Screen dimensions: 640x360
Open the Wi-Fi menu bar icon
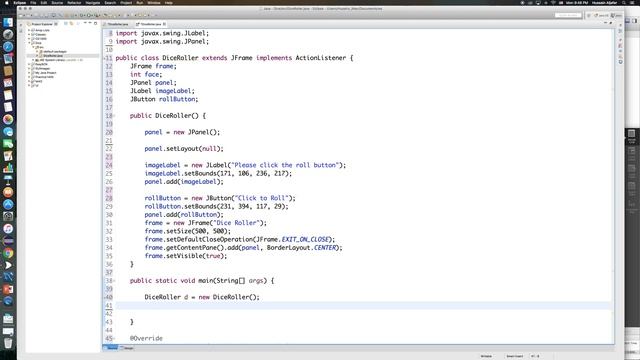tap(553, 3)
